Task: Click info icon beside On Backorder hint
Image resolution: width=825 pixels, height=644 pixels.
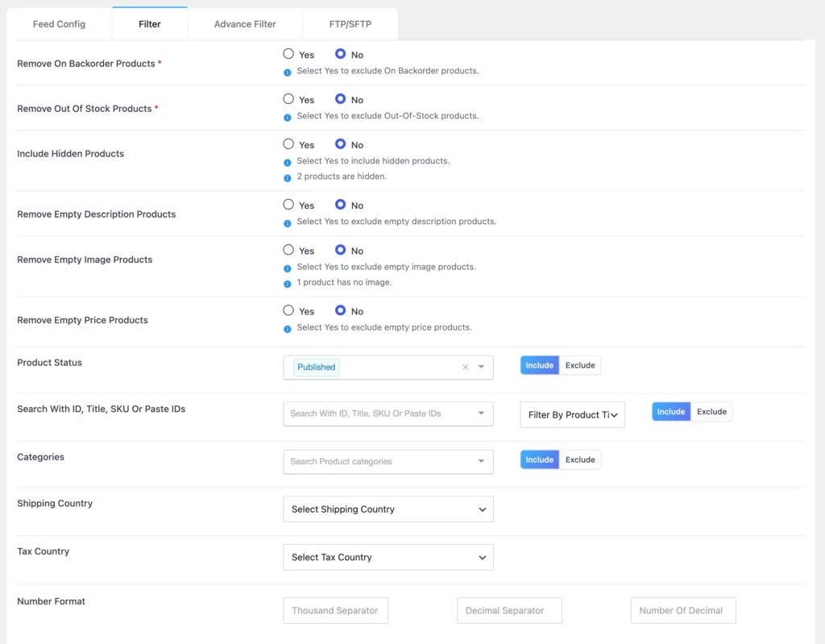Action: coord(288,73)
